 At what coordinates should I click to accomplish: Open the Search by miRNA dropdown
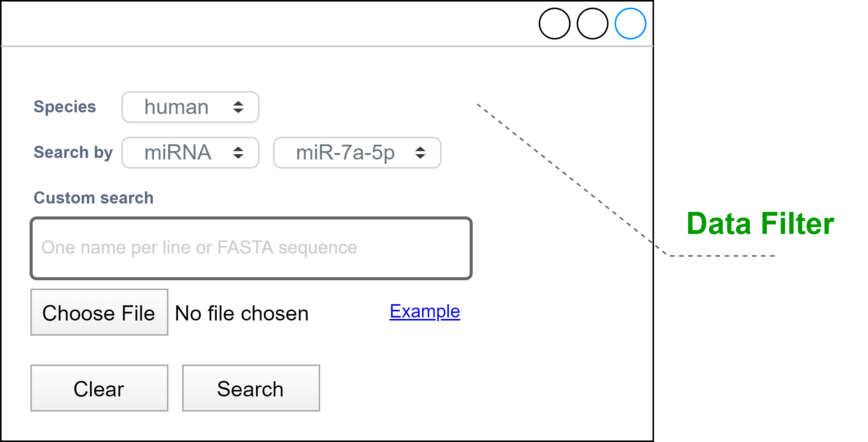(x=190, y=153)
